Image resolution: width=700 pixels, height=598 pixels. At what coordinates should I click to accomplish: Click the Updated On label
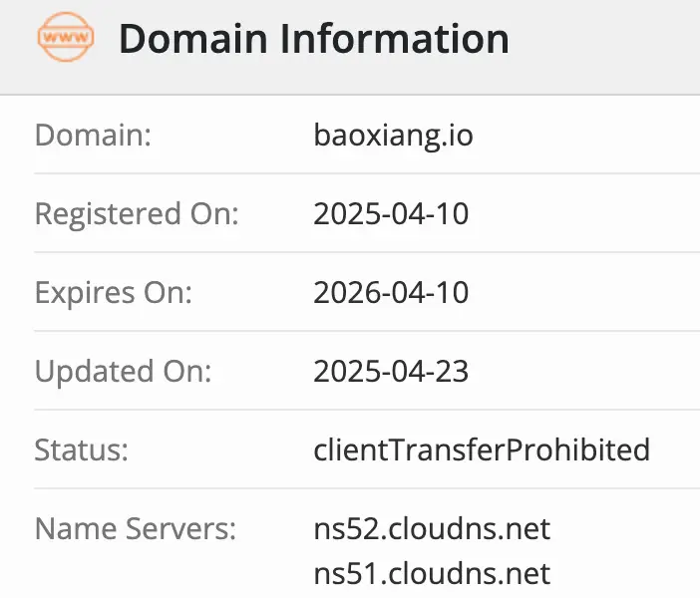pos(124,371)
